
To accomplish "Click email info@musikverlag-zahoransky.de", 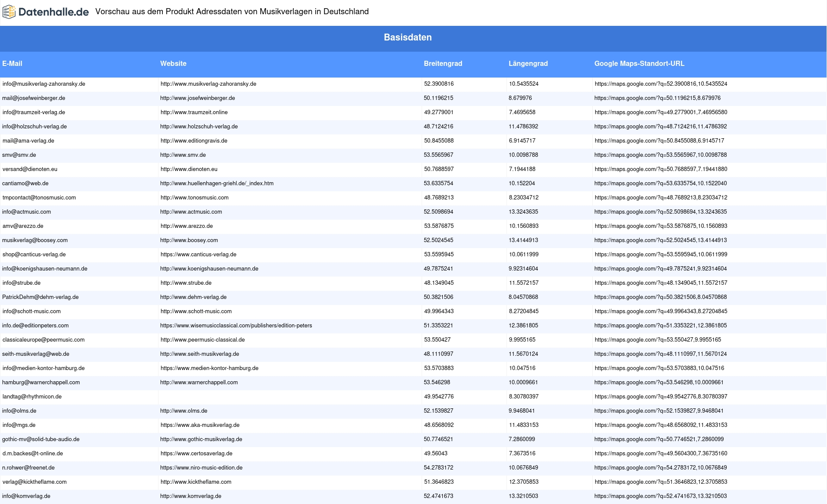I will coord(44,84).
